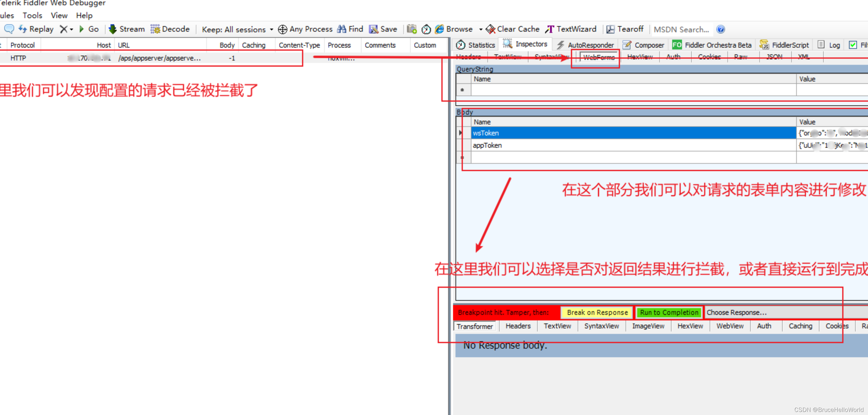Click the Break on Response button

coord(596,312)
